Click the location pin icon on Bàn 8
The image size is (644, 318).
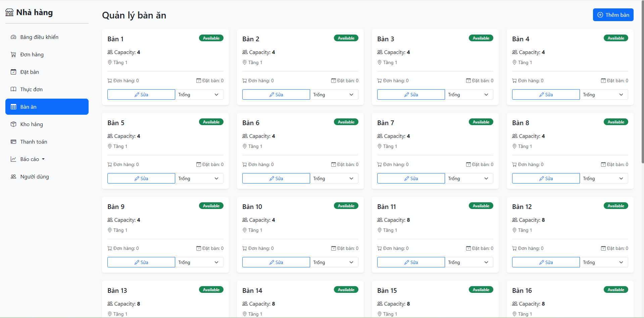(x=514, y=146)
